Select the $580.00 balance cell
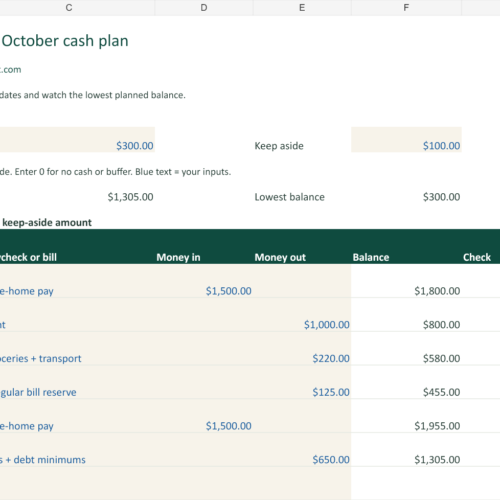Viewport: 500px width, 500px height. tap(406, 349)
